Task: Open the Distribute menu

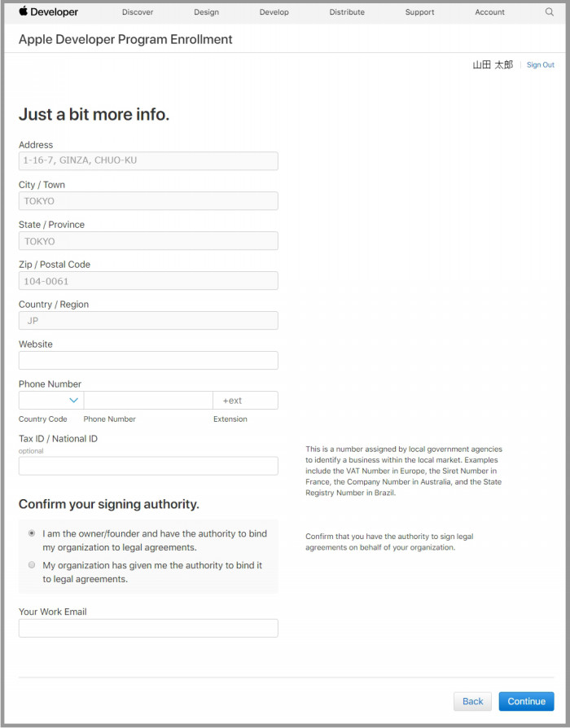Action: tap(347, 12)
